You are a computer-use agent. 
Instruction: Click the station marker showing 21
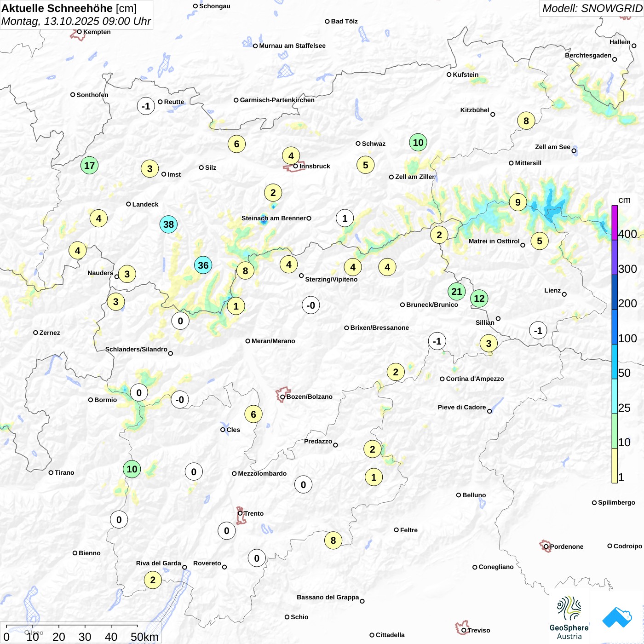click(457, 291)
